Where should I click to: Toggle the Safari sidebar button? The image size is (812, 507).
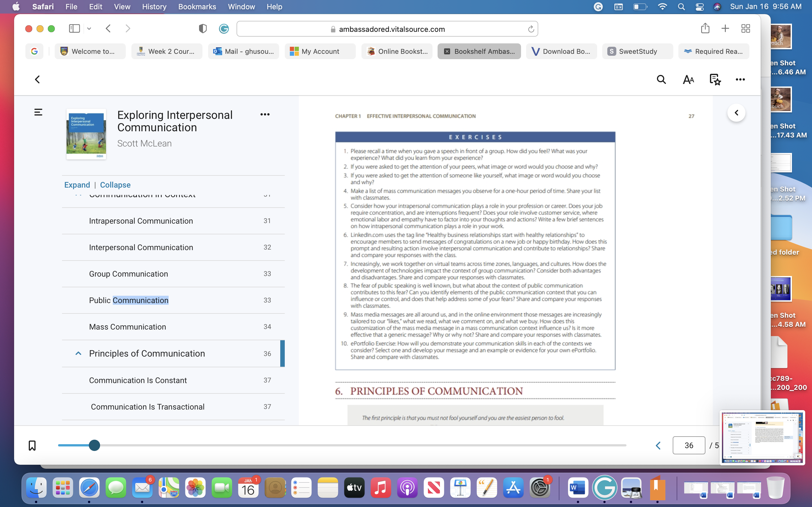click(74, 28)
